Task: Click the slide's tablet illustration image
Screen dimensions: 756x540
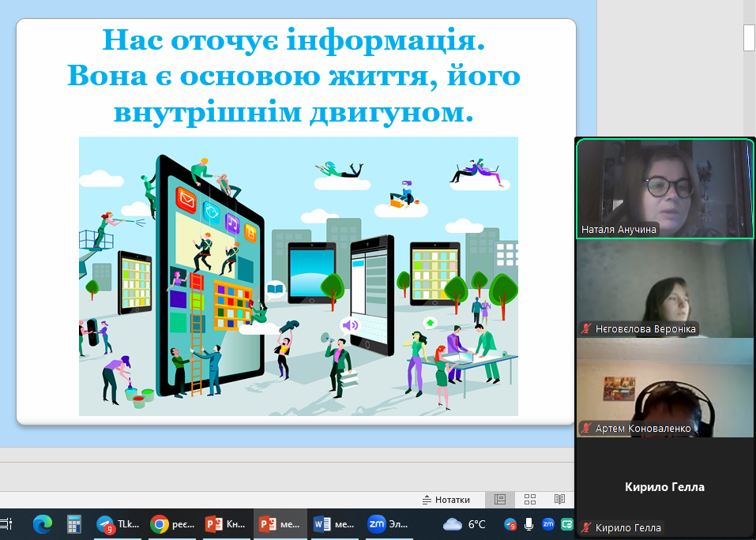Action: (298, 276)
